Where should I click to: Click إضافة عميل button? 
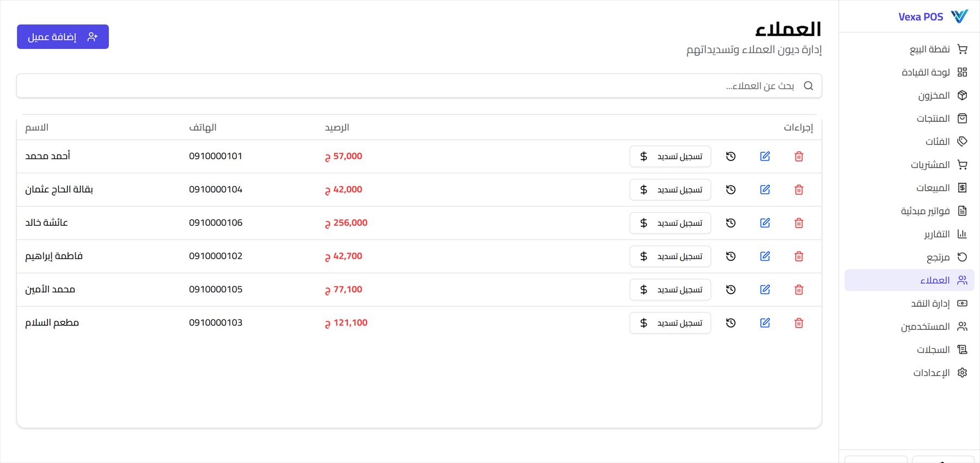point(63,36)
